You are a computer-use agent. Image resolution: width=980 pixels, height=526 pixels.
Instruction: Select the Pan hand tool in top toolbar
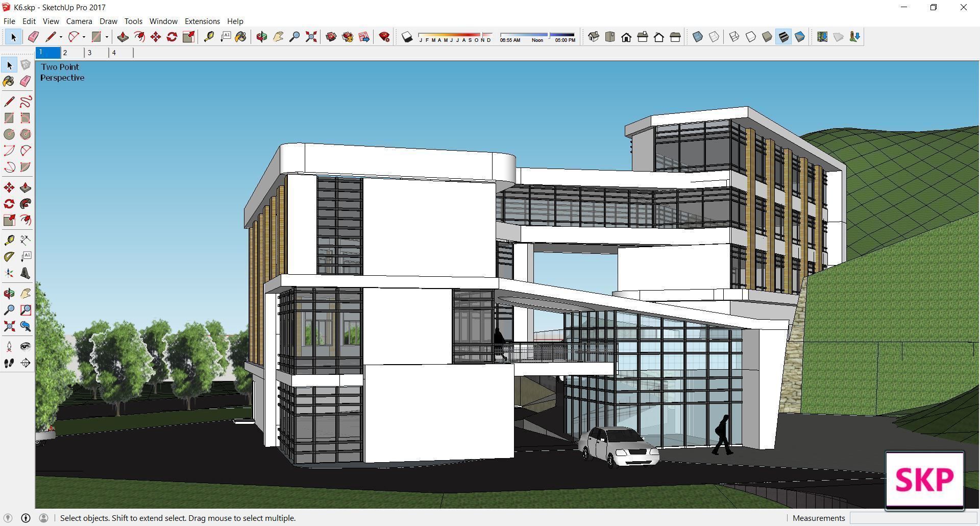tap(278, 37)
